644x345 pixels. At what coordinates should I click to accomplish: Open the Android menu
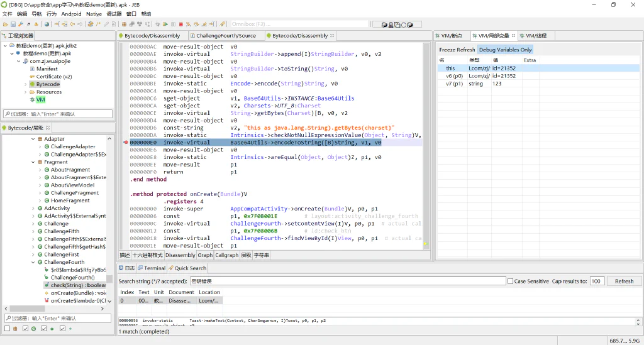[x=72, y=14]
